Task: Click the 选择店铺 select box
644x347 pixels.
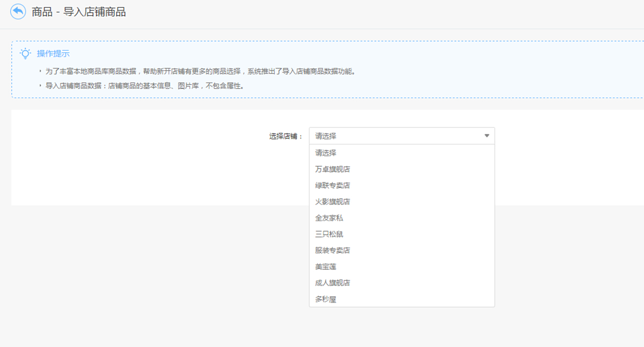Action: coord(402,136)
